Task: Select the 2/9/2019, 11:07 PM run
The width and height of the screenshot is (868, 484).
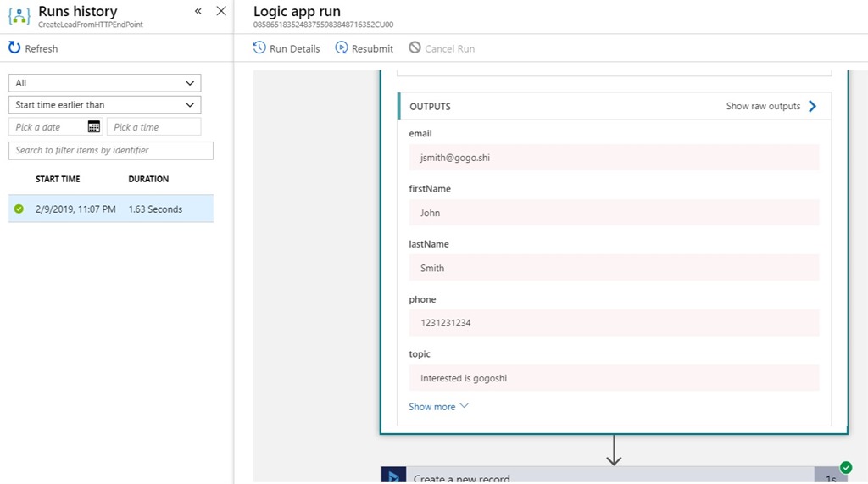Action: tap(75, 209)
